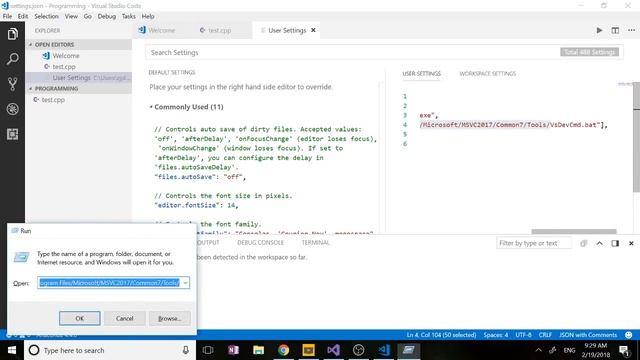The image size is (640, 360).
Task: Open the File menu
Action: click(7, 16)
